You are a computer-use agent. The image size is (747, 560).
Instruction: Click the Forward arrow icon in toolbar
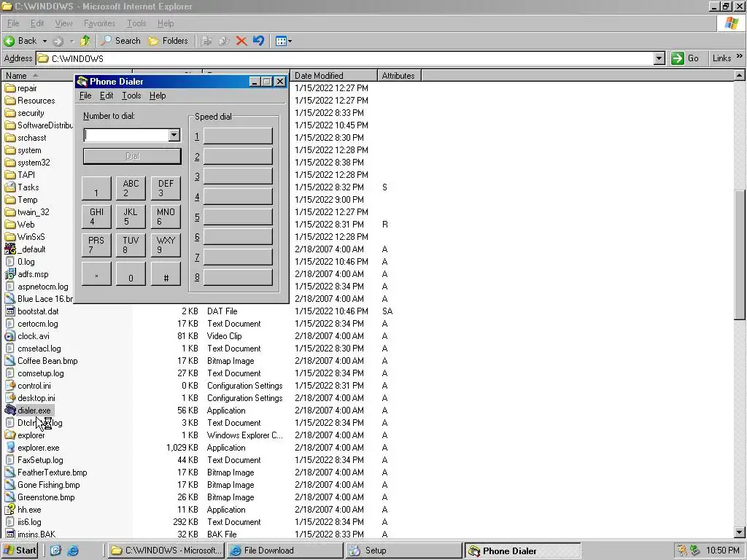click(x=58, y=41)
